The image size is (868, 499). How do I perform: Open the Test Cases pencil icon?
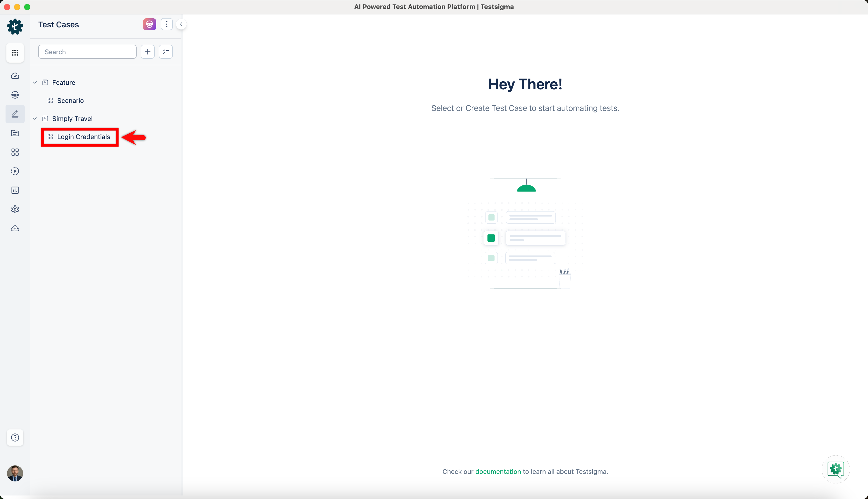15,113
